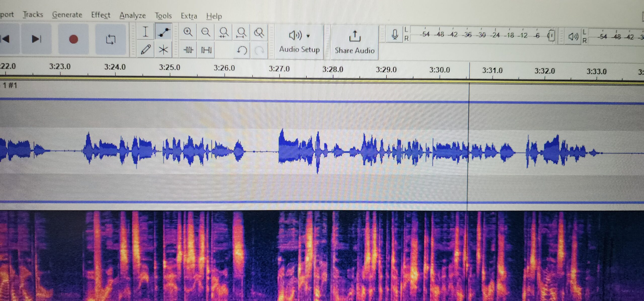Open the Extra menu
Image resolution: width=644 pixels, height=301 pixels.
189,16
